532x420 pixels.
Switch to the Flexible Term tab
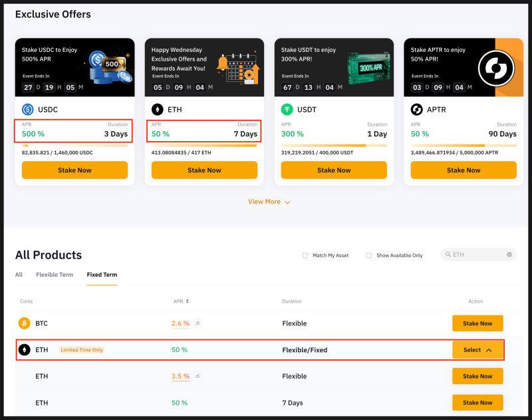tap(55, 275)
